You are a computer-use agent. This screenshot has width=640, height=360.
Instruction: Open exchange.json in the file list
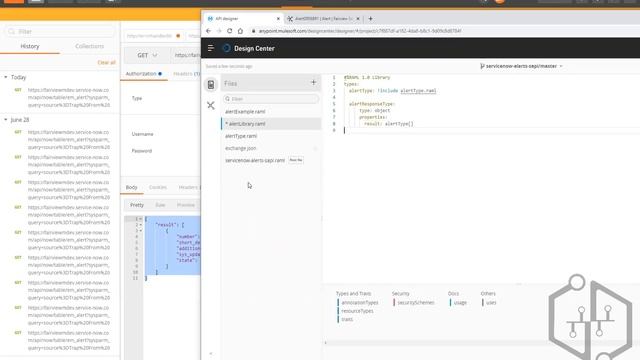271,148
